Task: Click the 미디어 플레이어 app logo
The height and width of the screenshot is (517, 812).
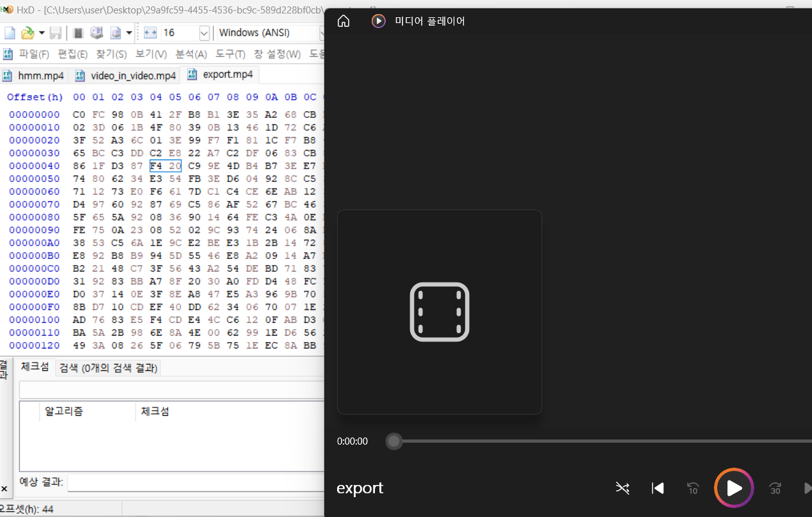Action: click(379, 21)
